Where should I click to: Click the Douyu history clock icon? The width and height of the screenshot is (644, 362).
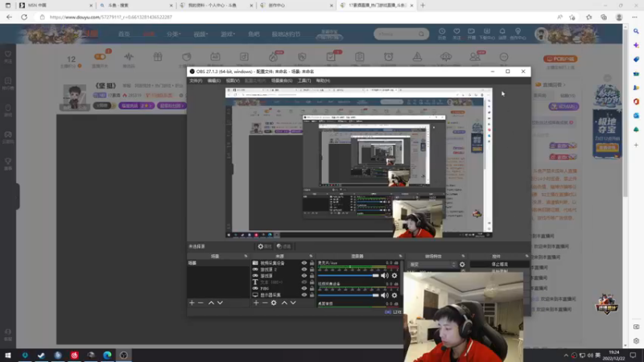click(442, 33)
